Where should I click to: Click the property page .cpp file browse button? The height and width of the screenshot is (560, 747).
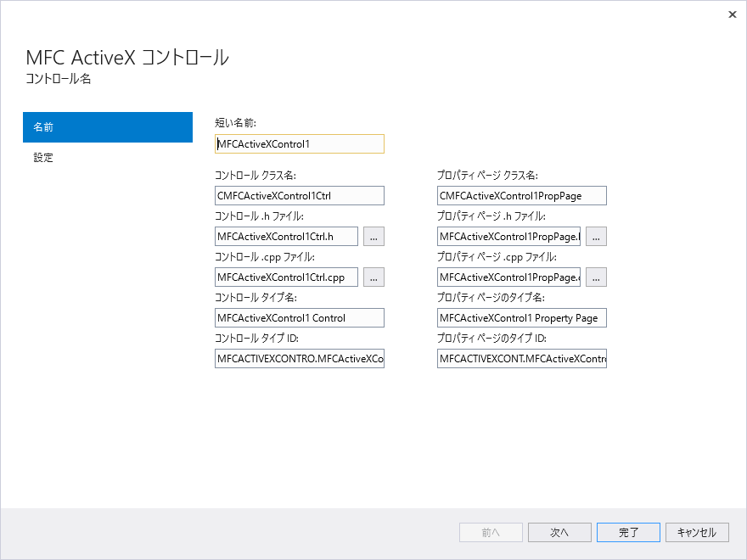point(596,277)
